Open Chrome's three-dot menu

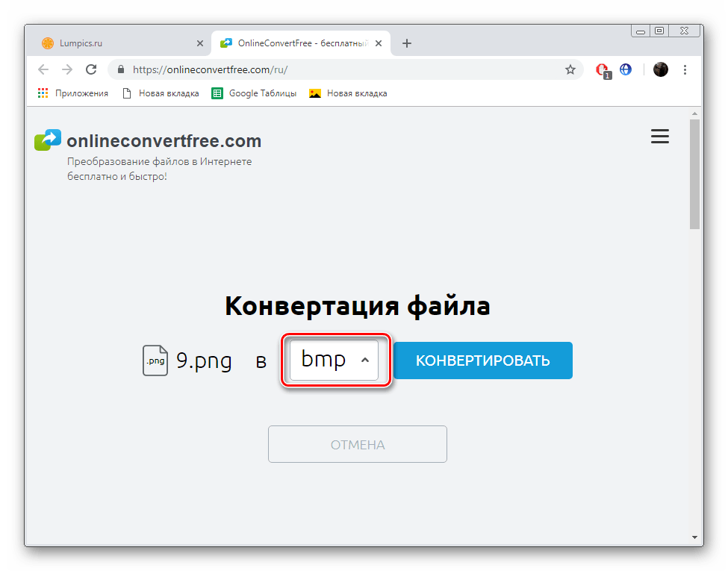[685, 69]
